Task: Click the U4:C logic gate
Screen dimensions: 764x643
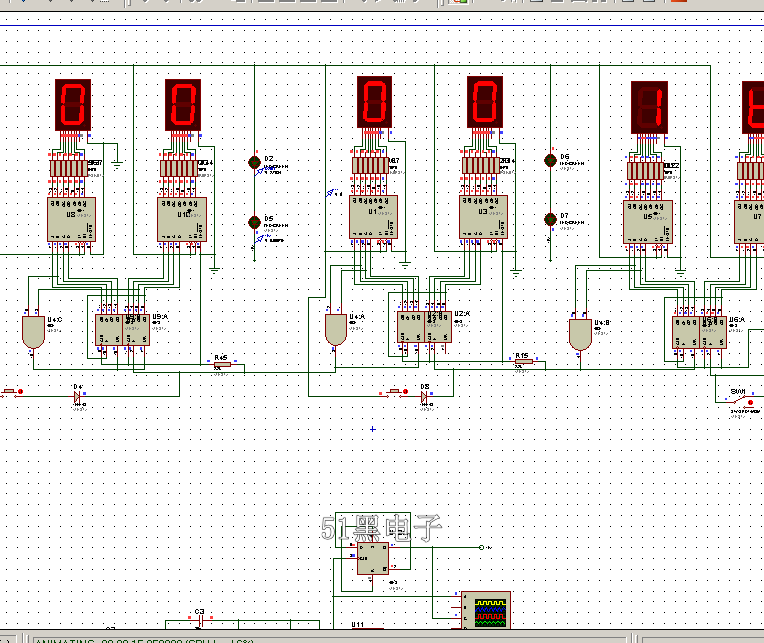Action: tap(33, 332)
